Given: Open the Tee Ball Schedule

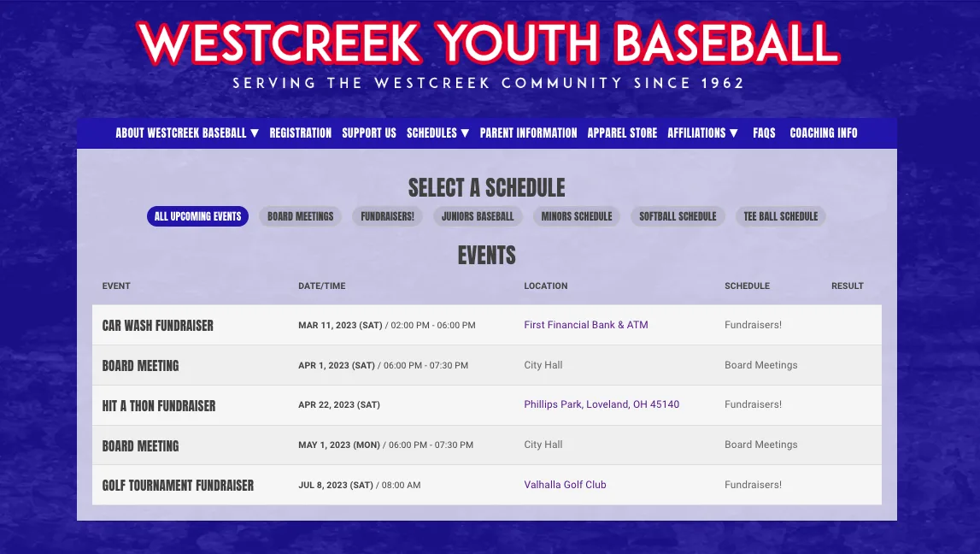Looking at the screenshot, I should pos(780,216).
